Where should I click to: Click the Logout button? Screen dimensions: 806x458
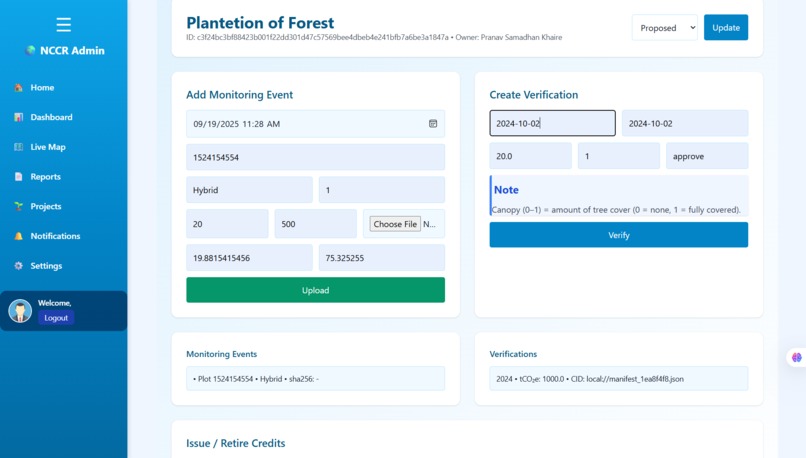point(56,318)
